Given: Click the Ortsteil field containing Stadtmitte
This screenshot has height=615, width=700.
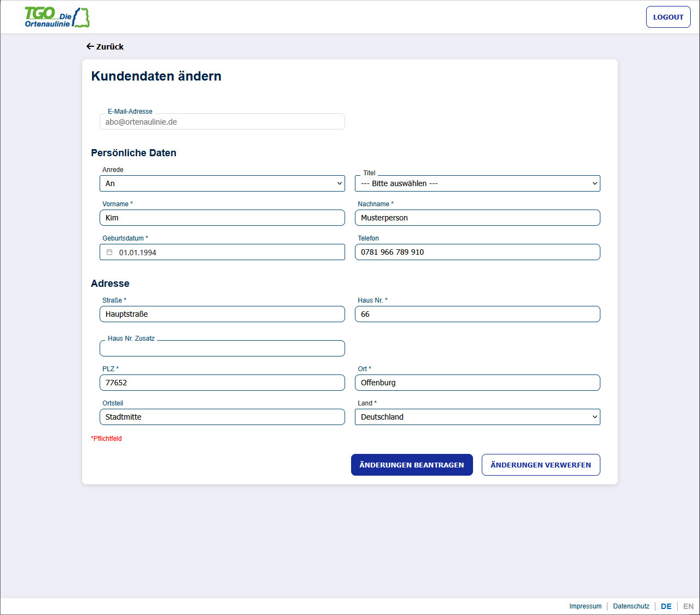Looking at the screenshot, I should (222, 417).
